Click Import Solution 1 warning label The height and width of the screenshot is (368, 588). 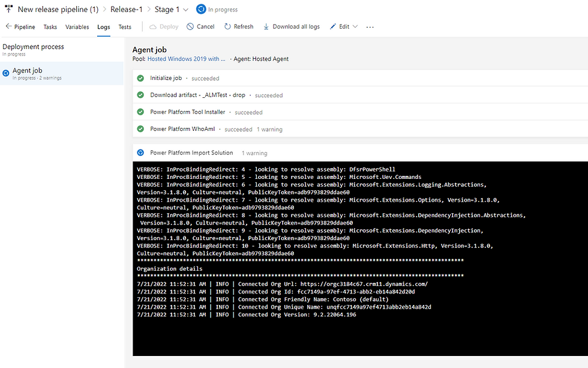[x=254, y=153]
